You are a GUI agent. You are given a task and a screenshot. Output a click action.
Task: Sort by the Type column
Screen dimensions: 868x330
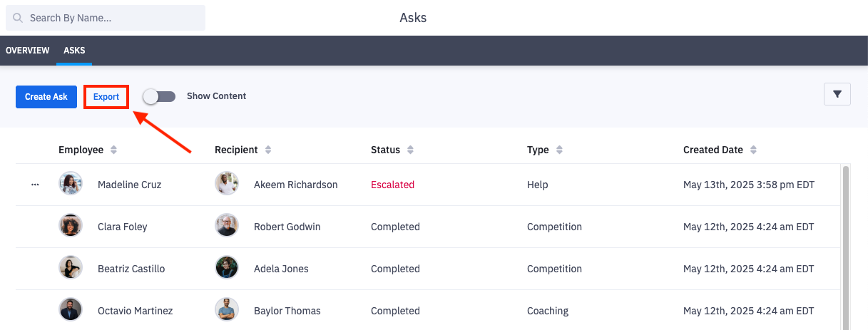click(559, 150)
